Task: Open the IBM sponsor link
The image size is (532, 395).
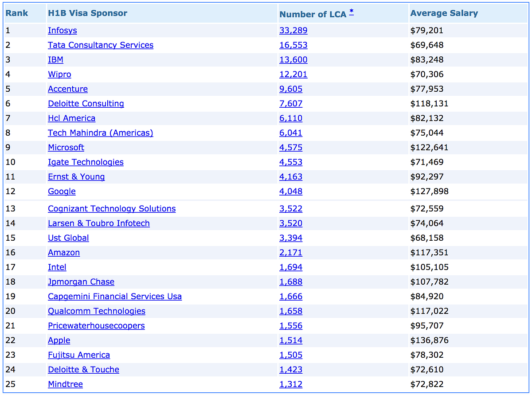Action: pyautogui.click(x=55, y=60)
